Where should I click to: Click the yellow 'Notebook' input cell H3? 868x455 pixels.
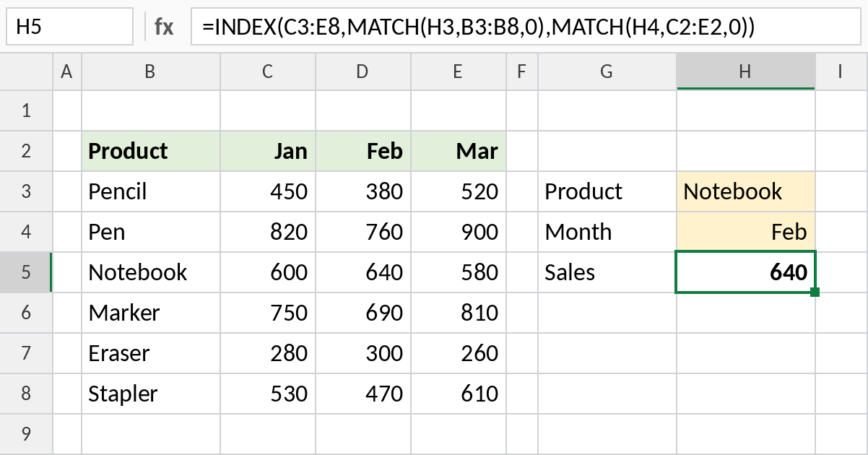point(746,191)
